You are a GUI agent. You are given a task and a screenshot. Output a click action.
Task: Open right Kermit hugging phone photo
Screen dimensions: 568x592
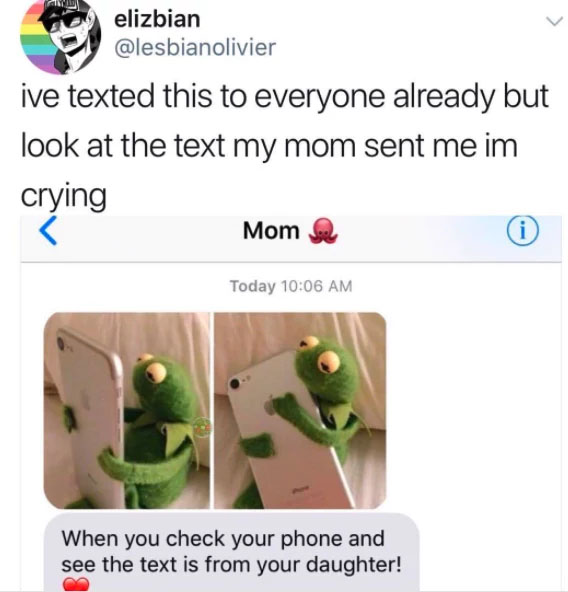click(300, 410)
